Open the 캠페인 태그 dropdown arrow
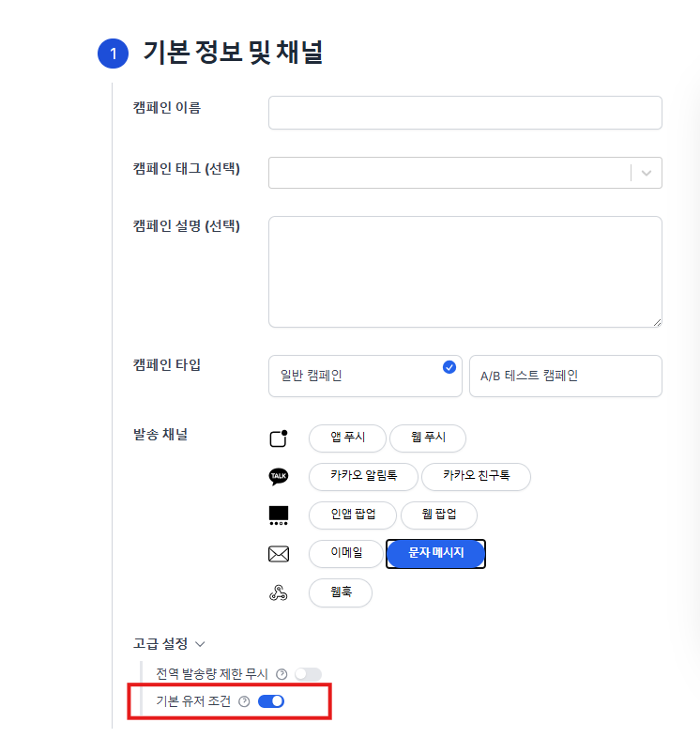 coord(647,173)
